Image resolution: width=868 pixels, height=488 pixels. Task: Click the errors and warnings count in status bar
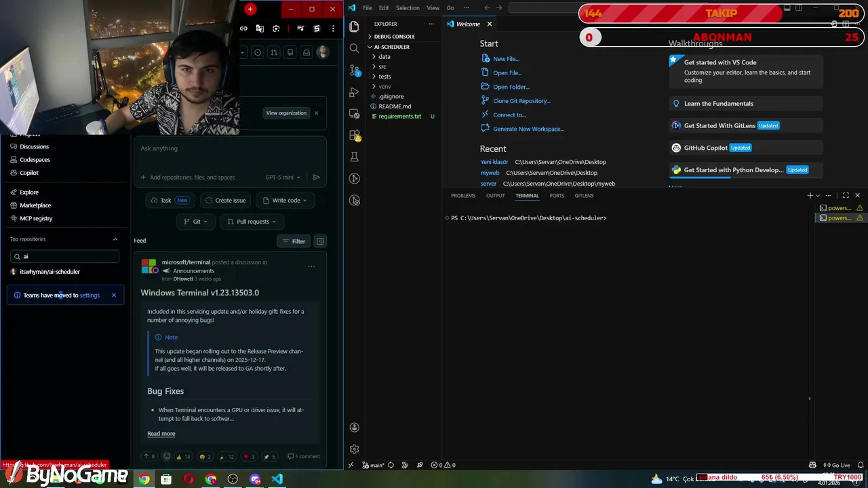click(444, 465)
